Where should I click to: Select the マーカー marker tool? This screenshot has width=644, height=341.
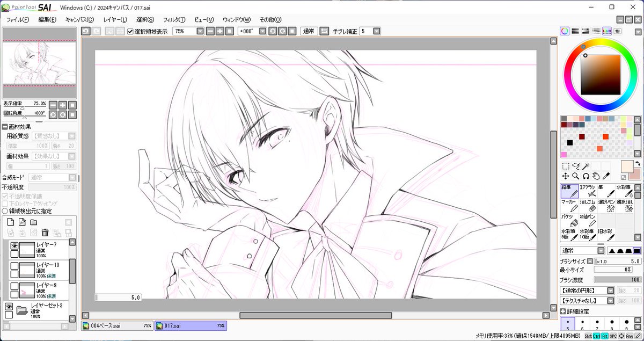coord(569,206)
